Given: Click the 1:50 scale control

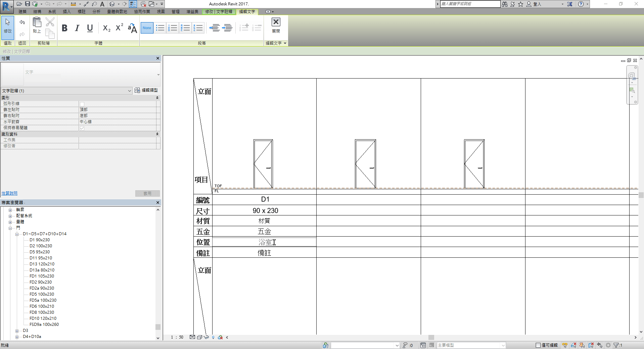Looking at the screenshot, I should [177, 337].
